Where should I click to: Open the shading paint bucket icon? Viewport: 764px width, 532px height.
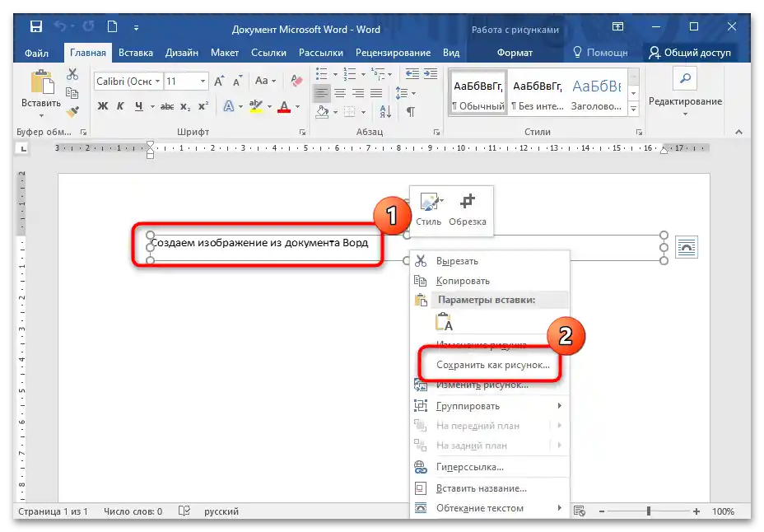click(x=322, y=112)
